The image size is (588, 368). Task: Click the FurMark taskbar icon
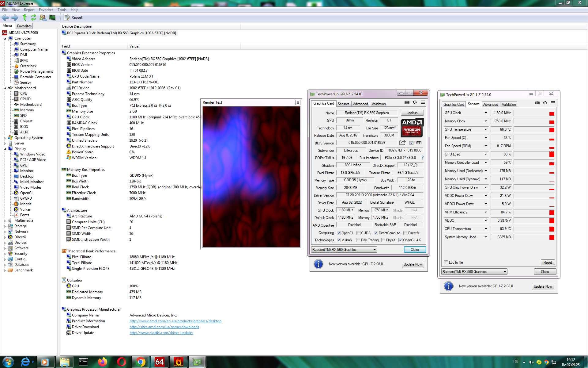pyautogui.click(x=179, y=362)
